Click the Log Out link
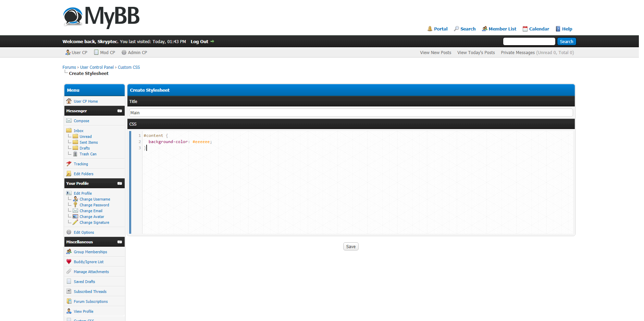 click(x=199, y=41)
